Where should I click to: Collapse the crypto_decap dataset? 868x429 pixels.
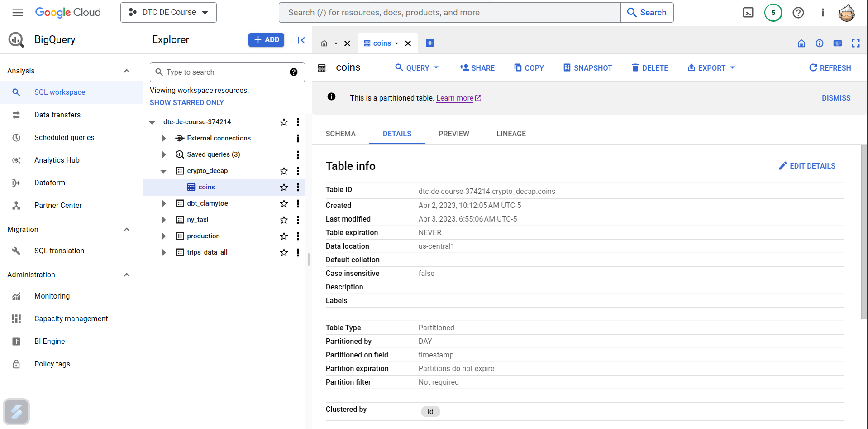163,171
